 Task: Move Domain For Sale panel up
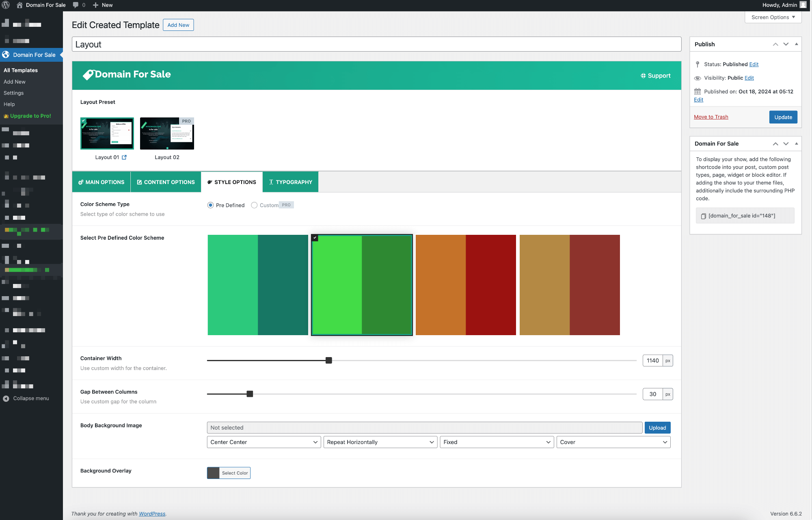tap(775, 144)
